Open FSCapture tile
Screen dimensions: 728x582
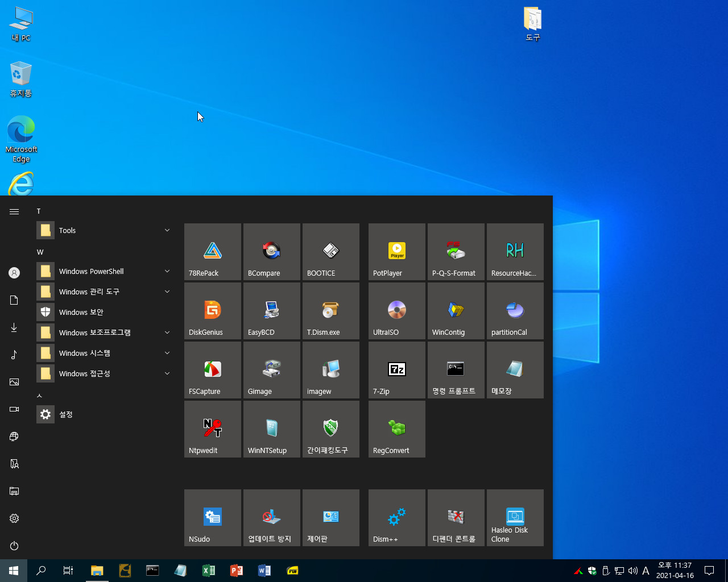(213, 370)
